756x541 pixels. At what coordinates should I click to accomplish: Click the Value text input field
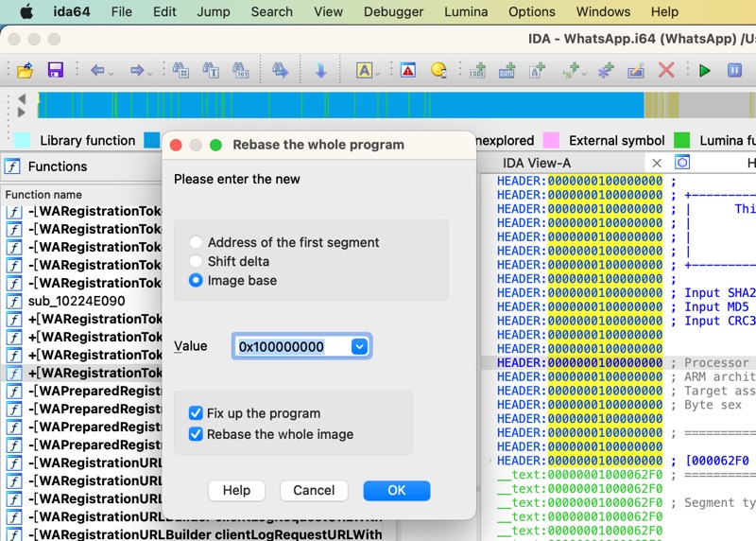click(x=293, y=346)
